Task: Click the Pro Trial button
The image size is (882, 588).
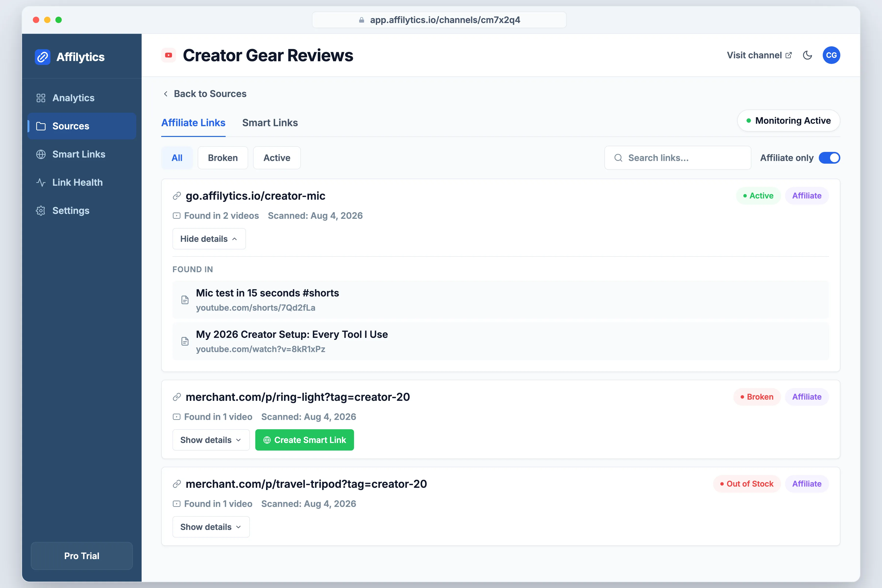Action: pyautogui.click(x=82, y=556)
